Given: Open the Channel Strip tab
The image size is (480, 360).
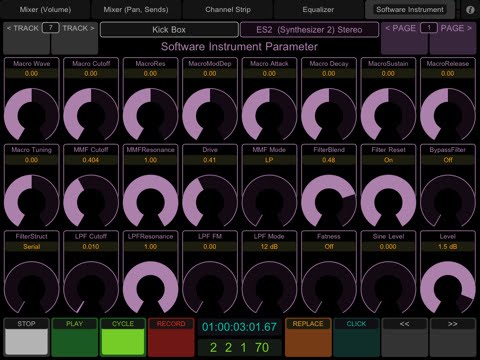Looking at the screenshot, I should (x=228, y=10).
